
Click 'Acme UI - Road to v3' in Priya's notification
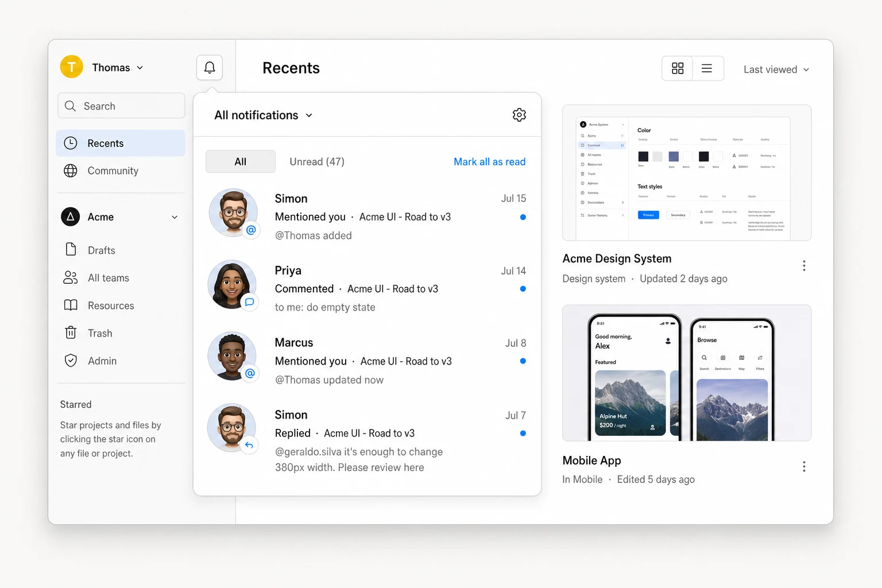click(x=393, y=289)
